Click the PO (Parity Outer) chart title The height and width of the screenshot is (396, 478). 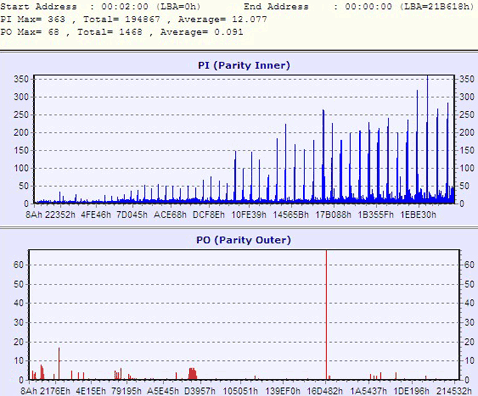point(244,240)
